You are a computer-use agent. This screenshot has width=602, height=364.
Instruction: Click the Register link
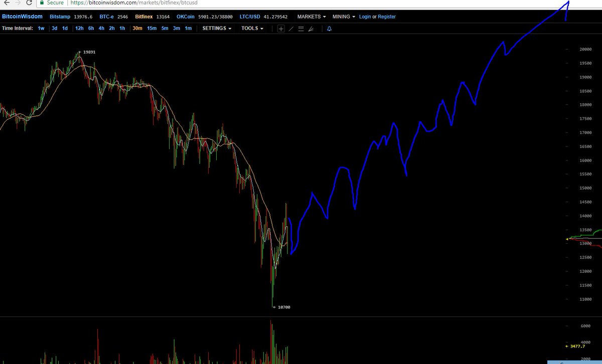[x=386, y=17]
